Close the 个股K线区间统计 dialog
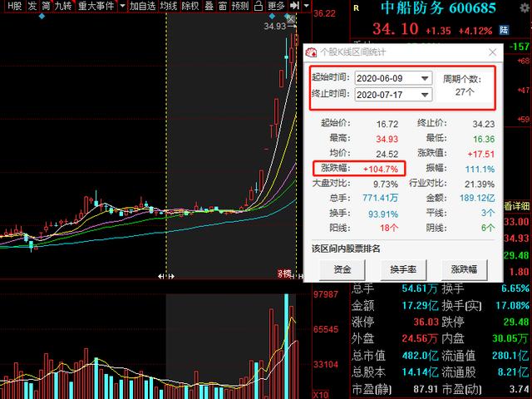The height and width of the screenshot is (399, 532). click(x=492, y=52)
